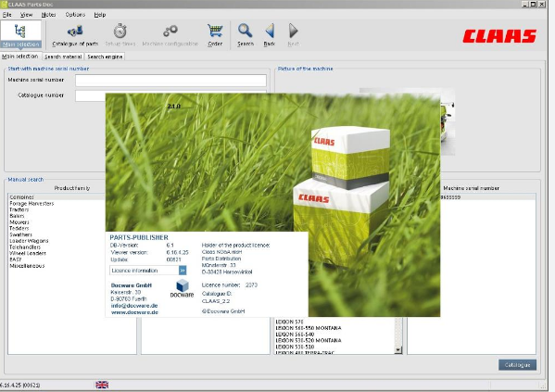This screenshot has width=555, height=392.
Task: Select Miscellaneous product family
Action: (27, 266)
